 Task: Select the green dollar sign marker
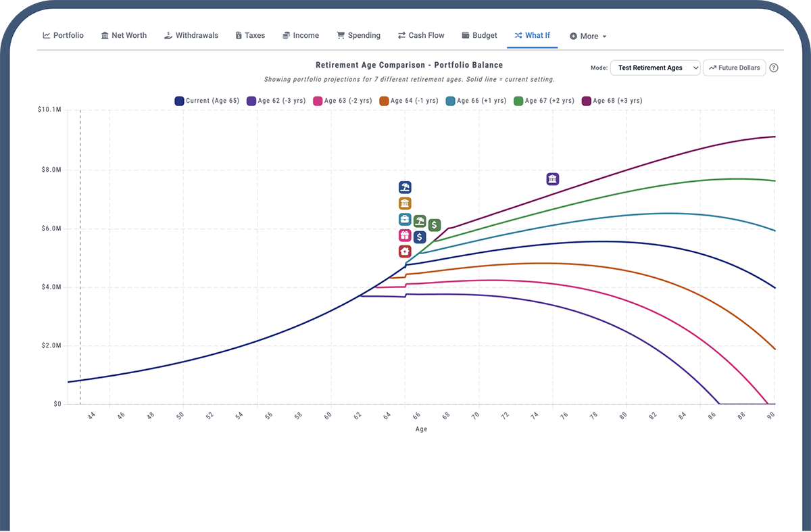pos(435,224)
